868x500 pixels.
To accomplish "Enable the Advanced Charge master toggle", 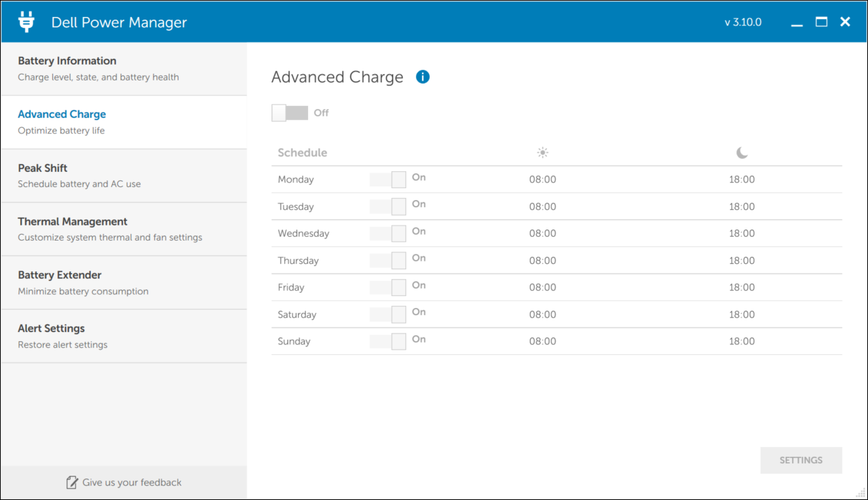I will point(289,112).
